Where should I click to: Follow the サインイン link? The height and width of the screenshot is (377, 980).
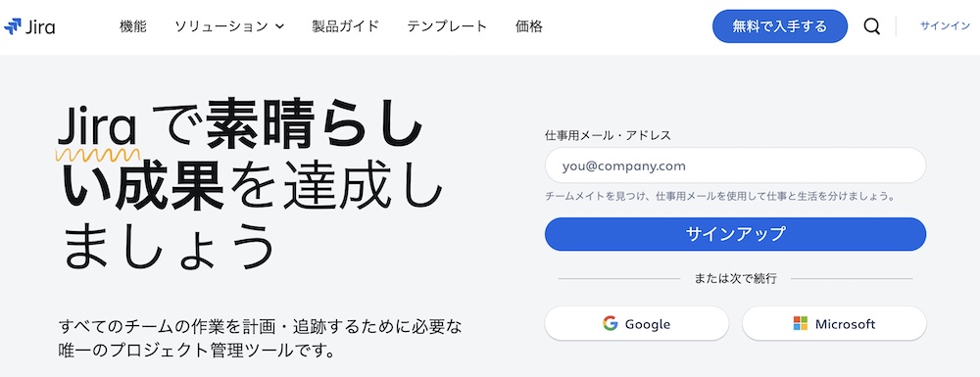[945, 26]
